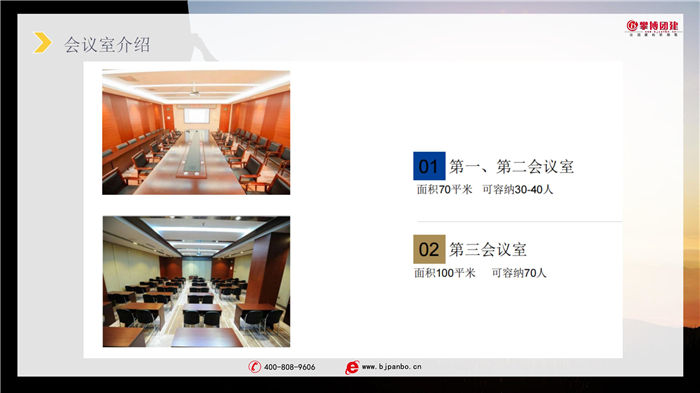Viewport: 700px width, 393px height.
Task: Click the red 'e' browser icon in the footer
Action: pos(352,367)
